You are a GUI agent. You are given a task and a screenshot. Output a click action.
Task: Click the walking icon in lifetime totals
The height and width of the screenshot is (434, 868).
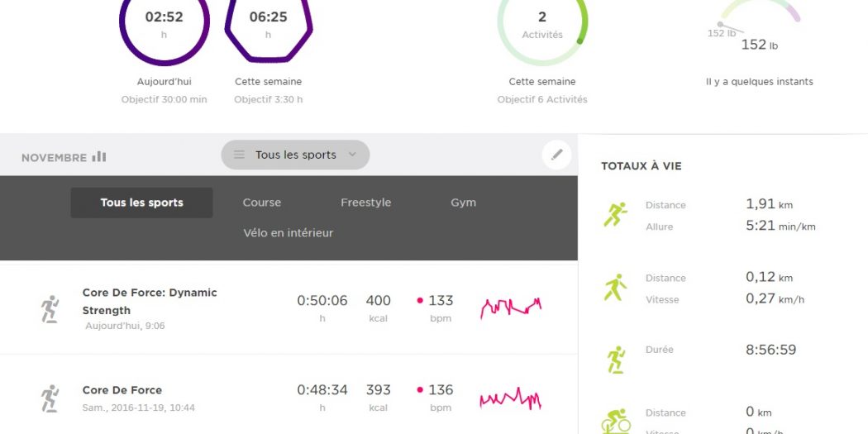pos(614,288)
